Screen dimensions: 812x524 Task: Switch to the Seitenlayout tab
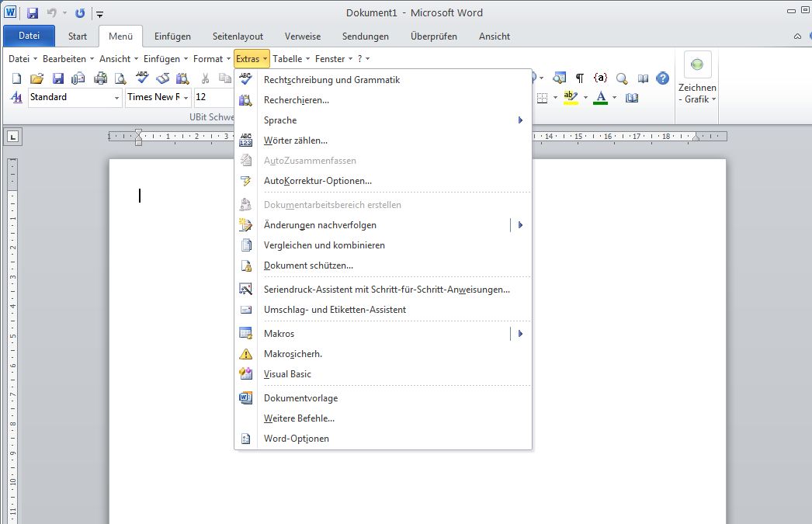(x=238, y=36)
